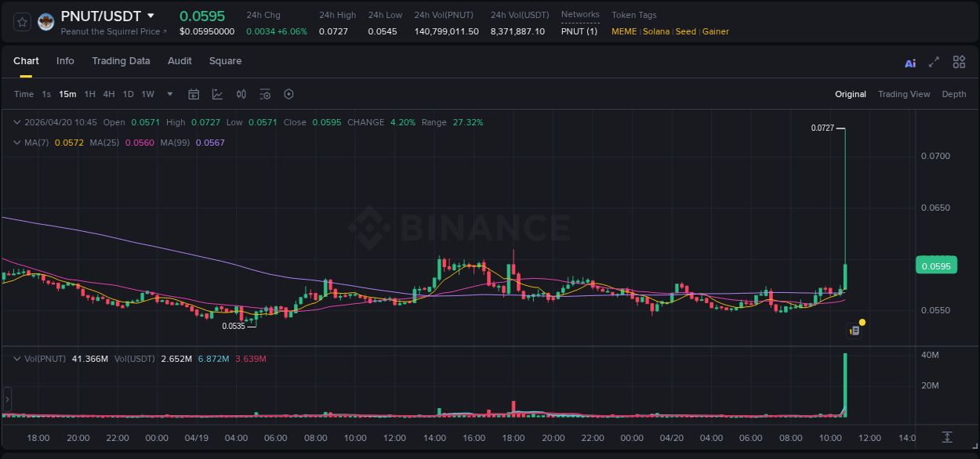Select the candlestick display icon

coord(241,94)
